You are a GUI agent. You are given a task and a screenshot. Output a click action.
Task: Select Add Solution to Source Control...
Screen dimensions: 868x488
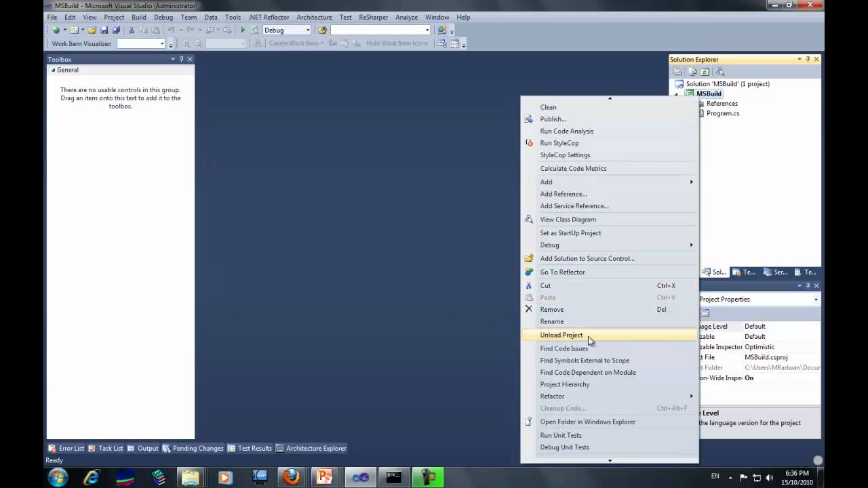[x=609, y=258]
